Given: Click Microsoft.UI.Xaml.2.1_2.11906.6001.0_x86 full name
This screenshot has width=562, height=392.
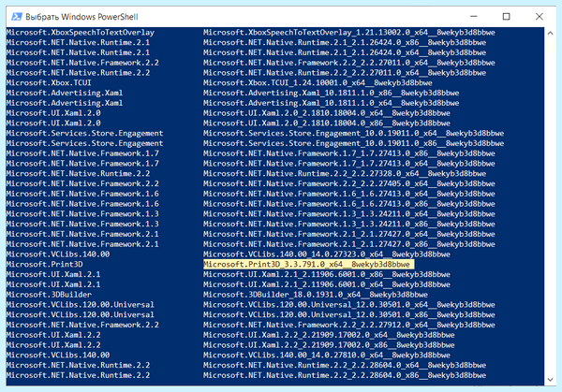Looking at the screenshot, I should (x=327, y=274).
